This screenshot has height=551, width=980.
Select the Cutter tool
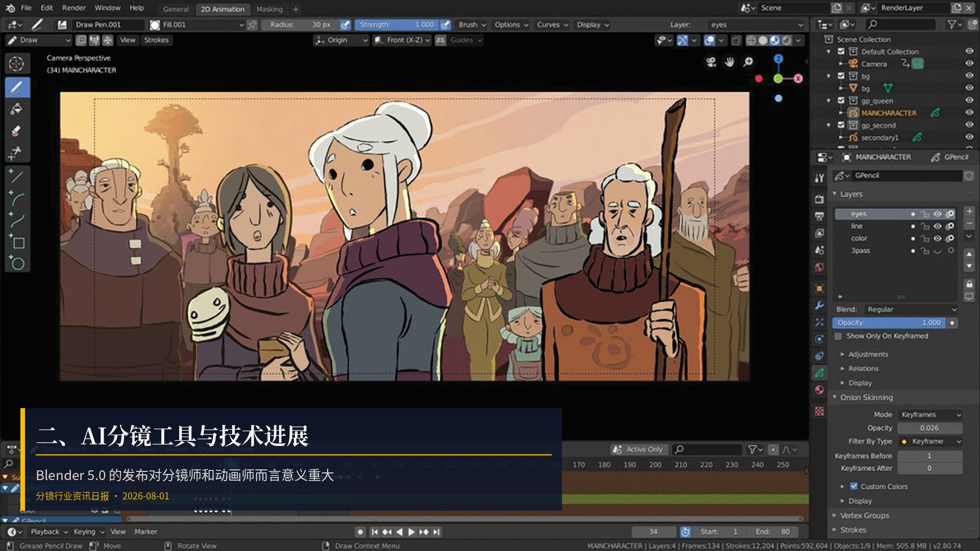pos(16,152)
